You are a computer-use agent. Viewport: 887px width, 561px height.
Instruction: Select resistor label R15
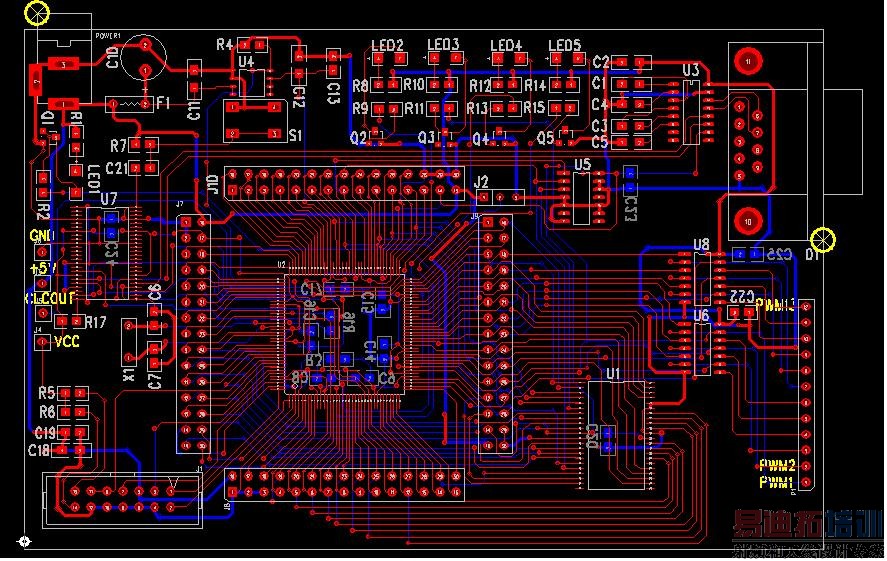click(534, 107)
